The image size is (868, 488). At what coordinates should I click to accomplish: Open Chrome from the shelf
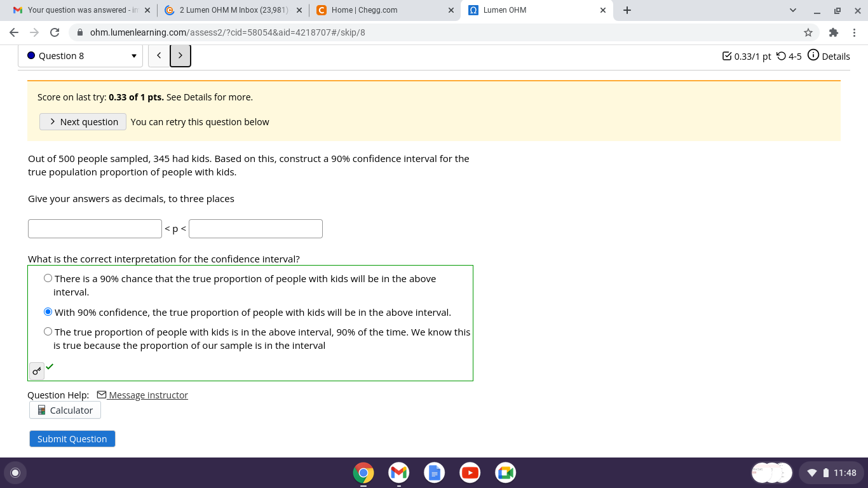(x=363, y=473)
